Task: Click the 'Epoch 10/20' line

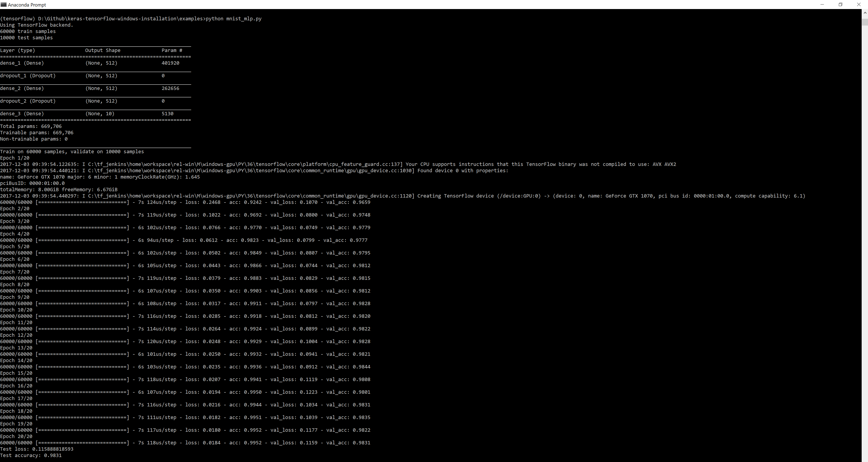Action: click(16, 310)
